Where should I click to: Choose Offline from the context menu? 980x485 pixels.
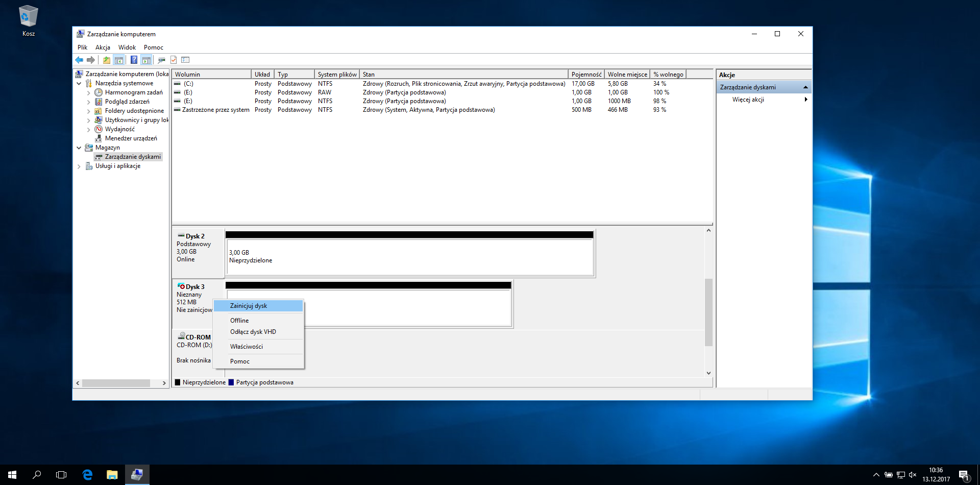(x=258, y=321)
